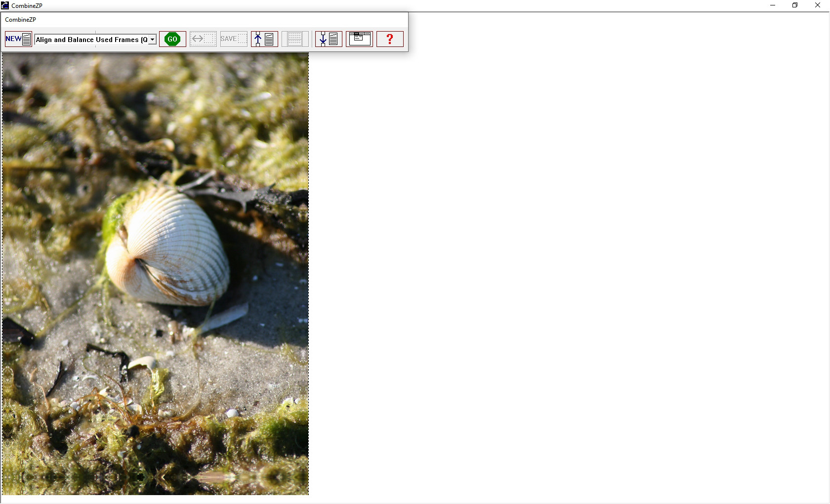Click the double-arrow resize rectangle icon
Viewport: 830px width, 504px height.
[203, 39]
